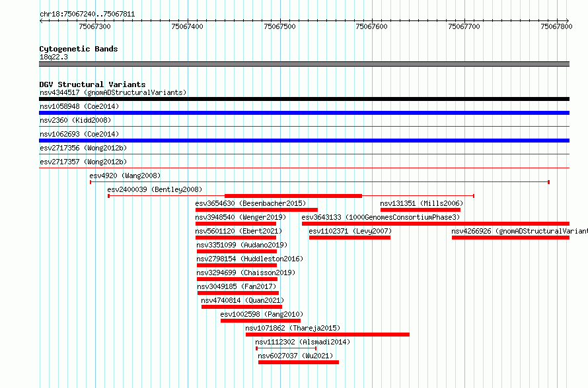Click the nsv1058948 (Coe2014) label

pos(79,106)
